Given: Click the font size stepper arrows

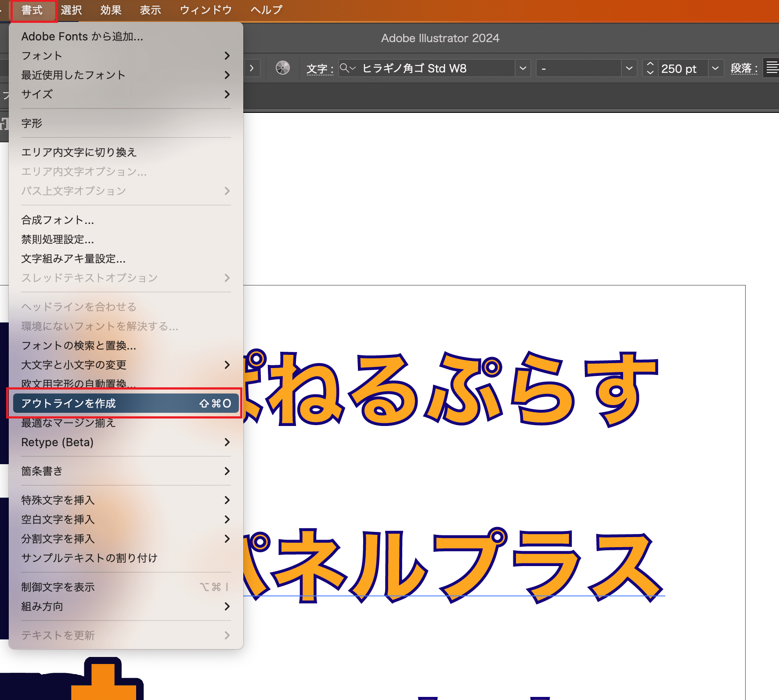Looking at the screenshot, I should click(650, 68).
